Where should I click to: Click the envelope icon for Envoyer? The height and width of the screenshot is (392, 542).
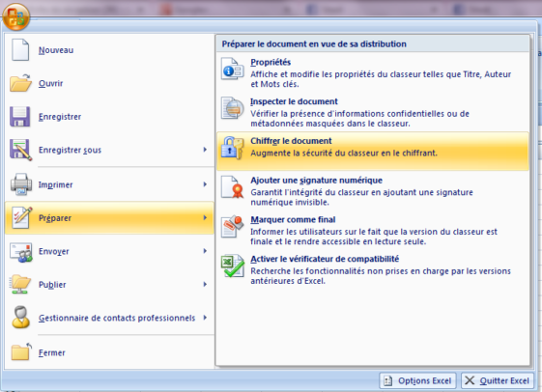click(21, 252)
